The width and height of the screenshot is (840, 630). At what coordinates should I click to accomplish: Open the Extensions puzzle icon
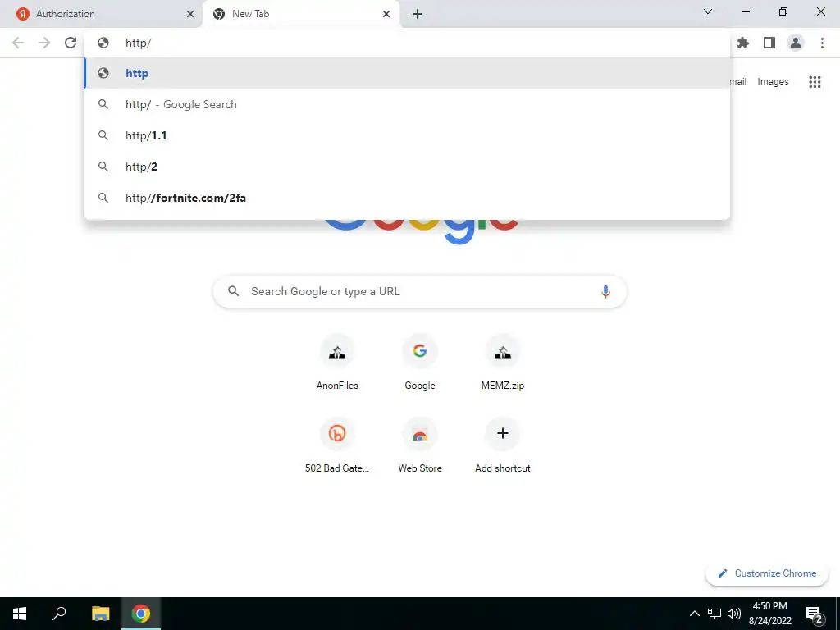point(742,43)
